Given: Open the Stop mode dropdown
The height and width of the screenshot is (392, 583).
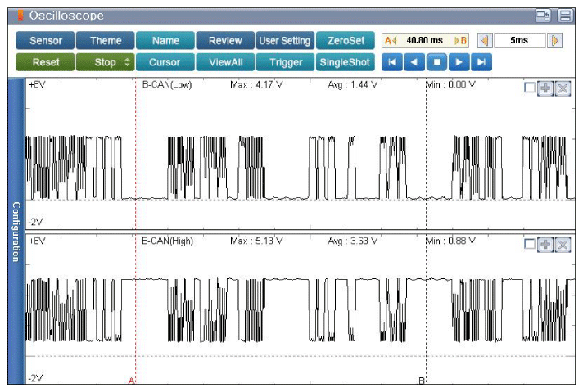Looking at the screenshot, I should [x=105, y=62].
